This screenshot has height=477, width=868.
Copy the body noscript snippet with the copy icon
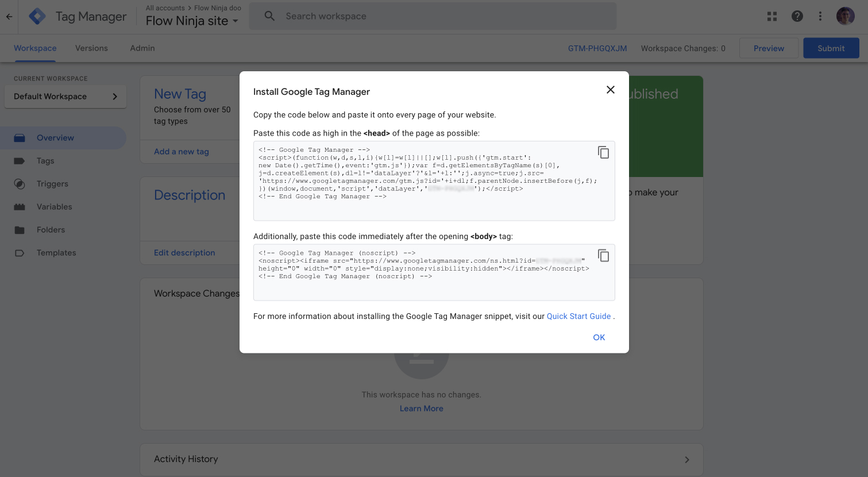[603, 256]
